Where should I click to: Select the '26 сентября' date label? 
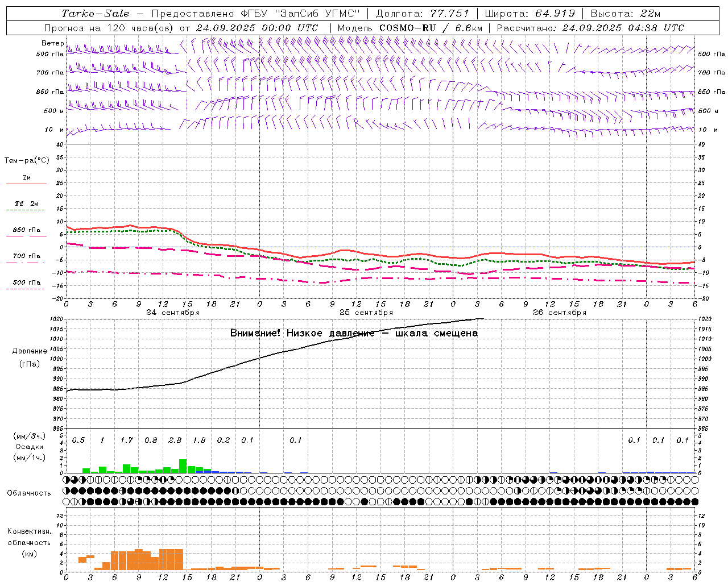[559, 313]
